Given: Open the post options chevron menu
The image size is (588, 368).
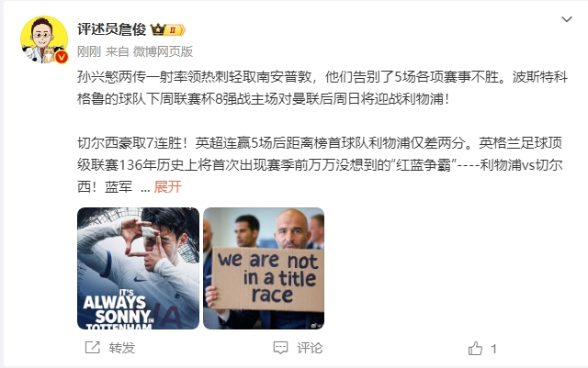Looking at the screenshot, I should click(566, 19).
